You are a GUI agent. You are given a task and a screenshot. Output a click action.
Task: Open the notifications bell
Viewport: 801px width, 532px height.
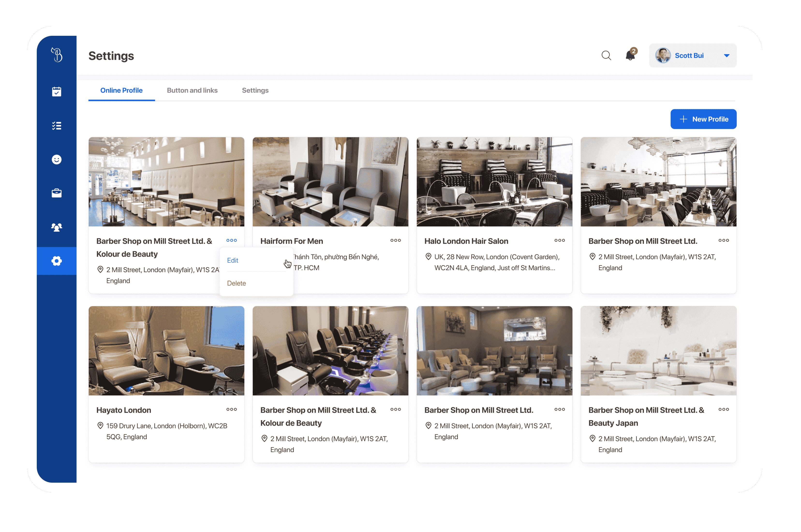pos(630,55)
